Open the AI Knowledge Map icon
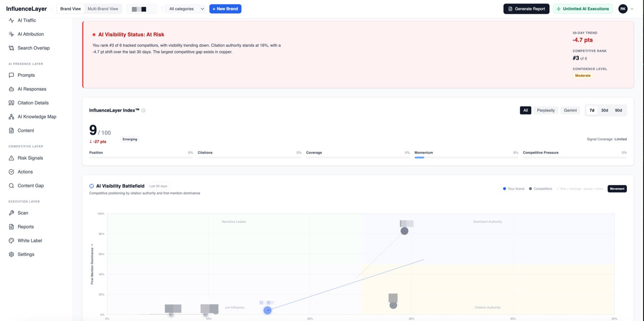This screenshot has width=644, height=321. coord(11,117)
